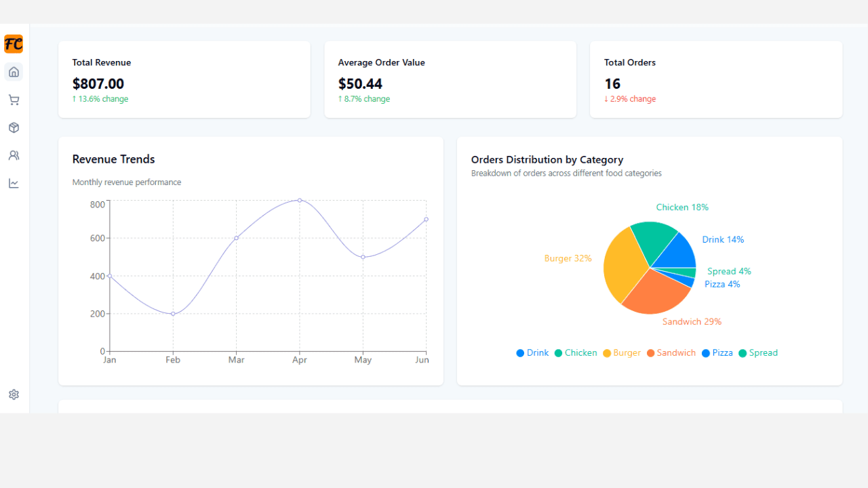Click Monthly revenue performance subtitle
This screenshot has height=488, width=868.
[127, 182]
